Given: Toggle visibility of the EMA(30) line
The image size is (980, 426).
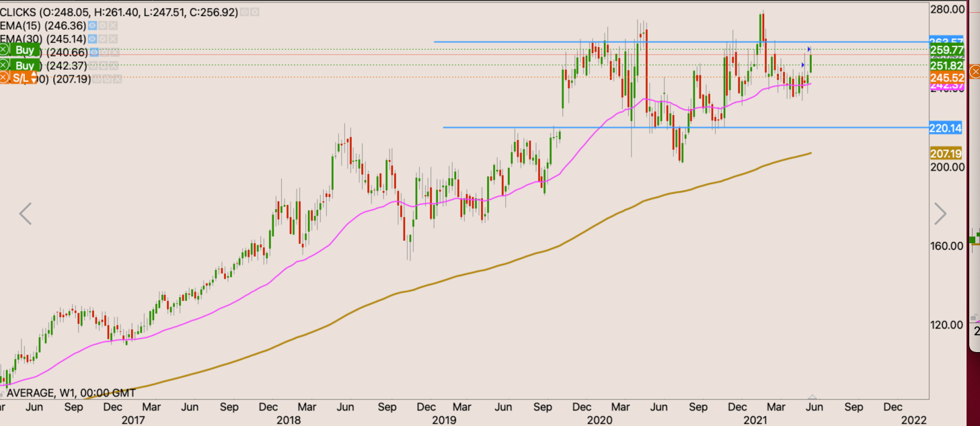Looking at the screenshot, I should tap(92, 38).
